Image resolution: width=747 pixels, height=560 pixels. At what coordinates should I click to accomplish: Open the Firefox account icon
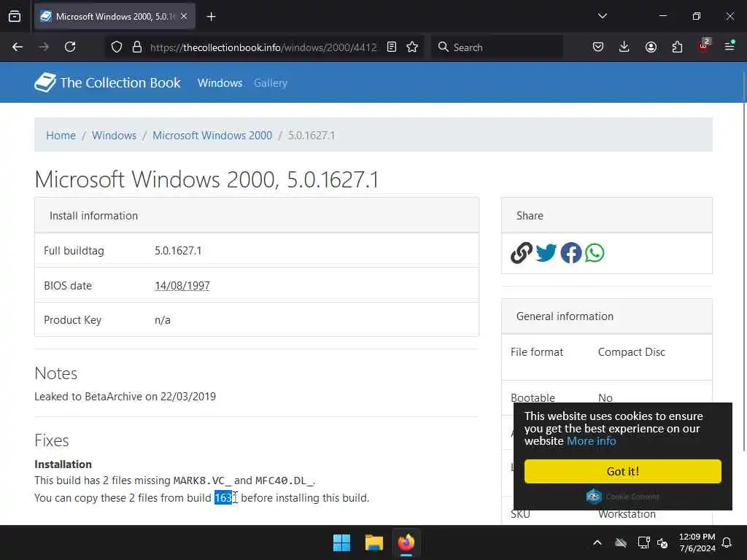(x=651, y=47)
